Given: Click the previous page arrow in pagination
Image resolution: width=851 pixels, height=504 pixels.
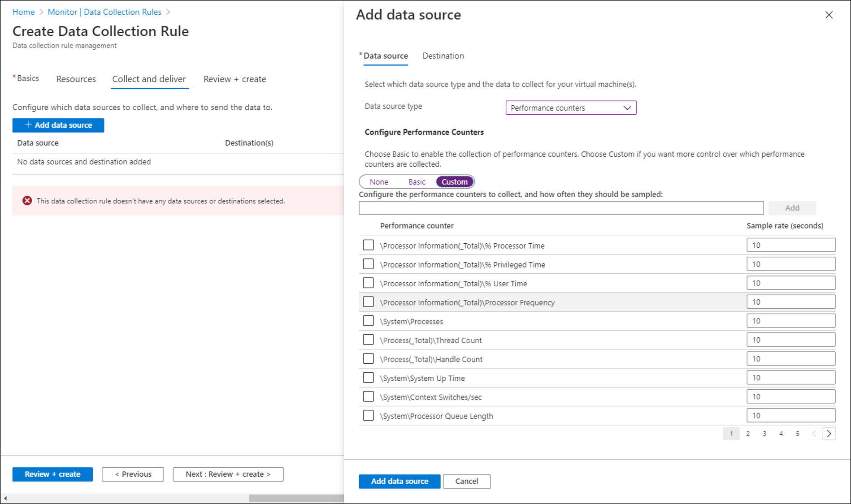Looking at the screenshot, I should (x=814, y=434).
